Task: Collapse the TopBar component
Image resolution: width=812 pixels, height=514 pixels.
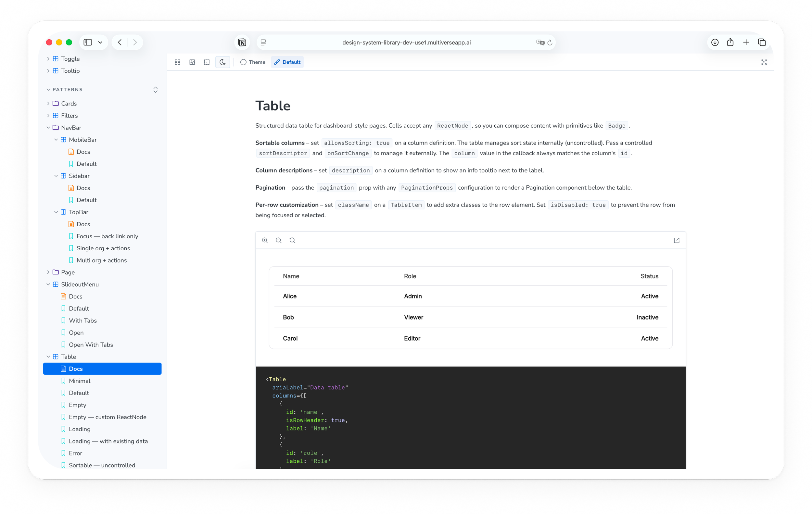Action: (x=56, y=212)
